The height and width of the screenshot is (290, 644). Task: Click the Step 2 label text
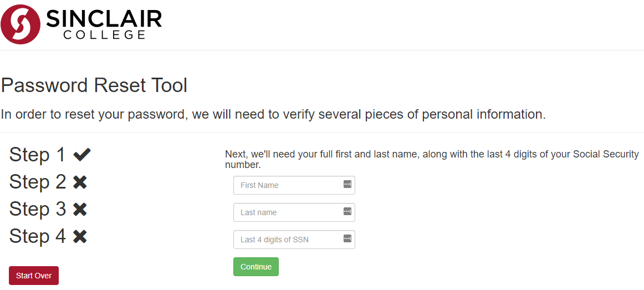[37, 182]
